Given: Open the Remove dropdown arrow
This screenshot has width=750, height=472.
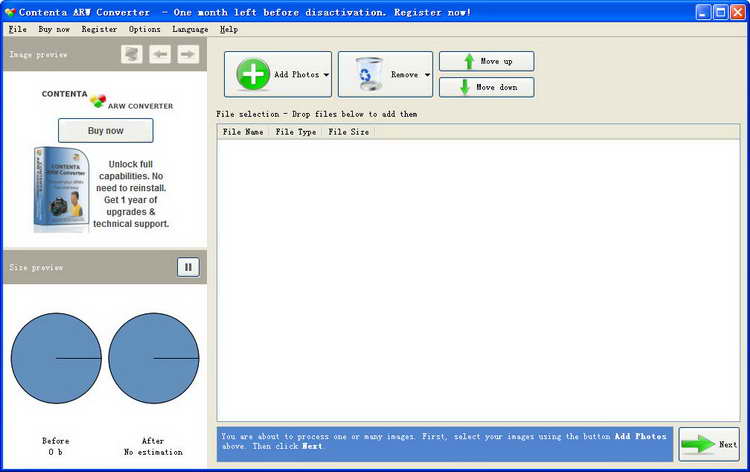Looking at the screenshot, I should (427, 75).
